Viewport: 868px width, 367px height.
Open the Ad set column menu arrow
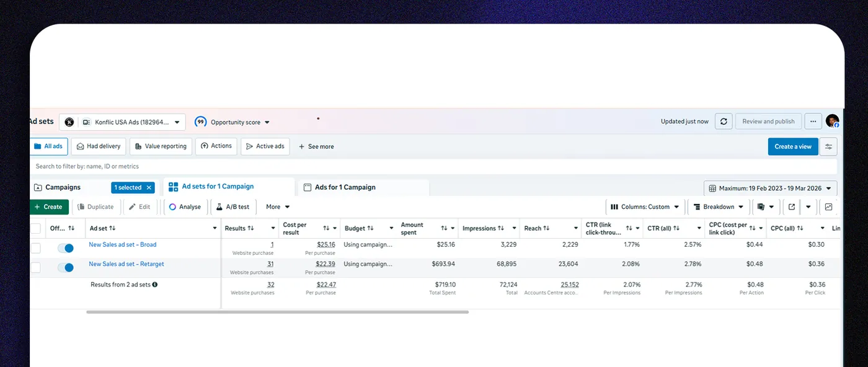click(215, 228)
